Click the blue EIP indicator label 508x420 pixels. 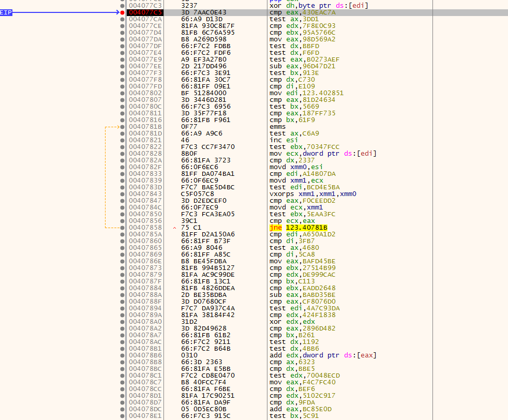[x=6, y=12]
